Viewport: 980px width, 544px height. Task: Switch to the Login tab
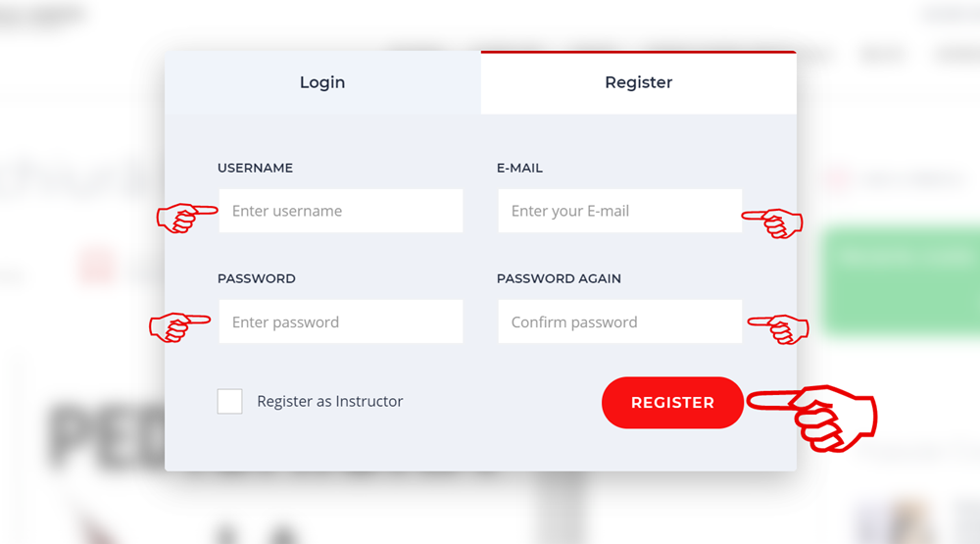tap(322, 82)
